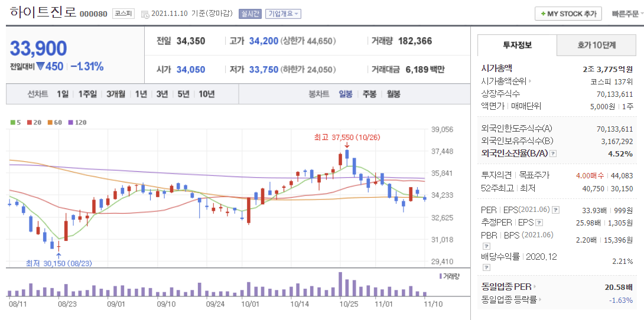Viewport: 644px width, 320px height.
Task: Click the 거래대금 6,189 백만 value
Action: click(x=425, y=70)
